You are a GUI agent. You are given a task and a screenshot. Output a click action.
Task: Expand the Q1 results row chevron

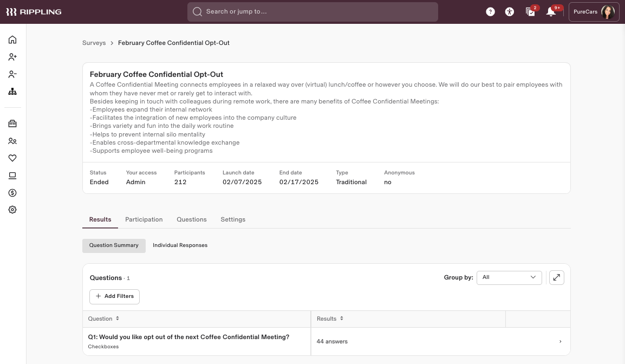click(x=560, y=342)
